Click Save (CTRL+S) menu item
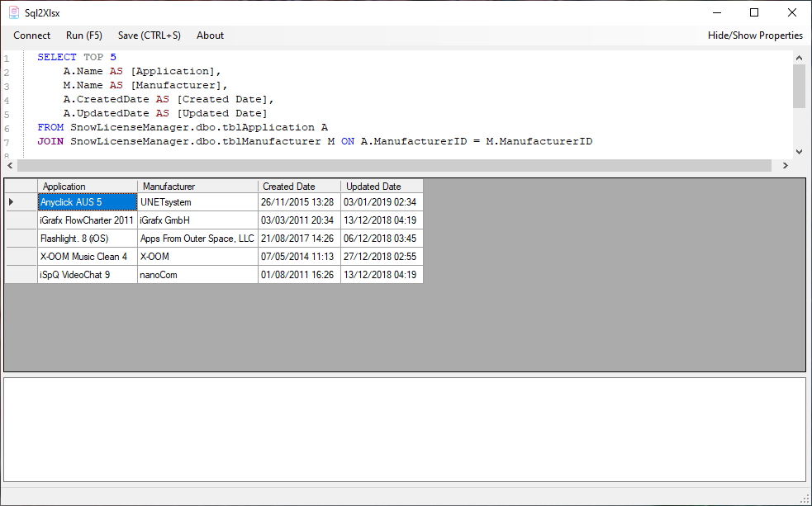812x506 pixels. click(x=149, y=35)
